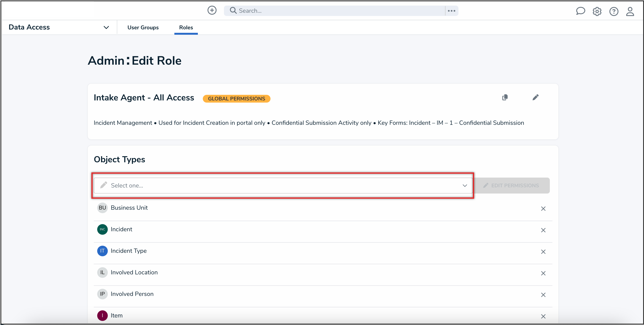Viewport: 644px width, 325px height.
Task: Remove the Incident object type
Action: pos(543,230)
